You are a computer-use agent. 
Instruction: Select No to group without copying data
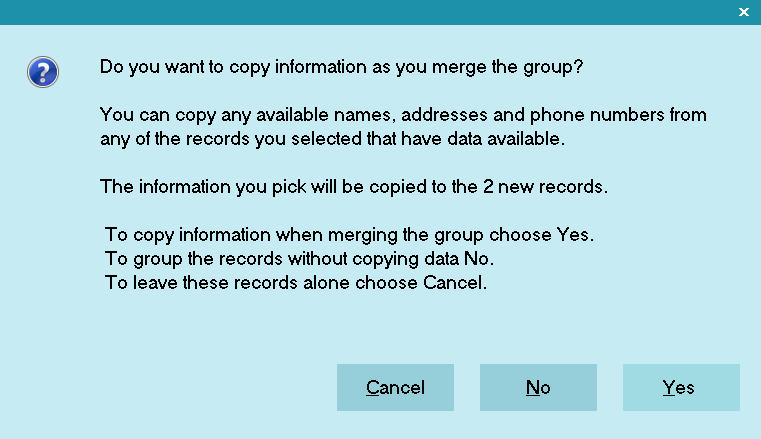[538, 388]
